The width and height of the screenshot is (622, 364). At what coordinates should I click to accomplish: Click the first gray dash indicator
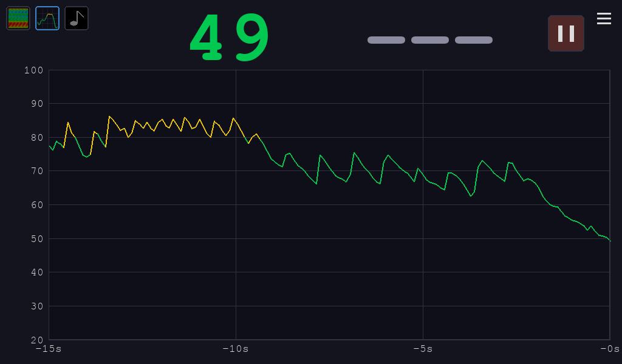(x=386, y=40)
